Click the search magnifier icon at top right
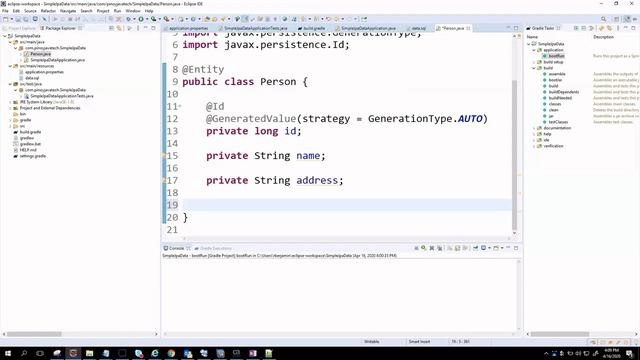Viewport: 640px width, 360px height. tap(603, 19)
